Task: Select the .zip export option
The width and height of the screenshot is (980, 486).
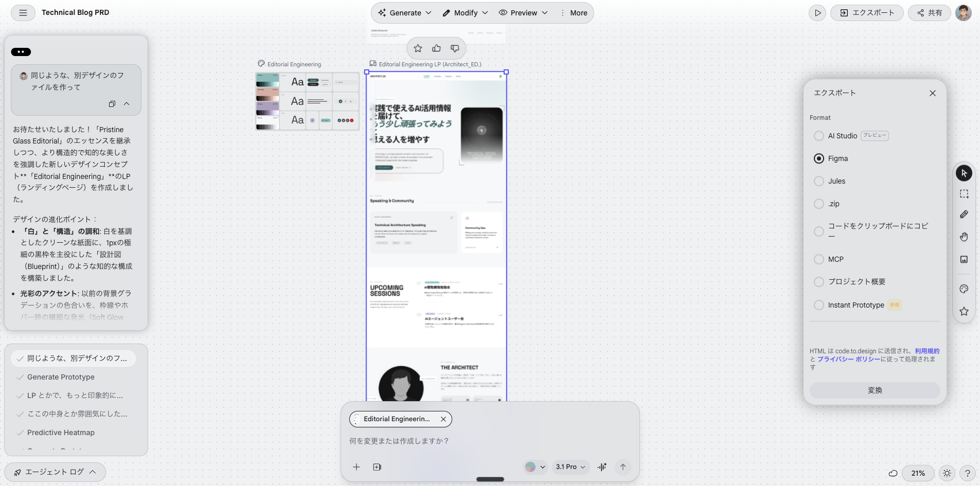Action: pyautogui.click(x=819, y=204)
